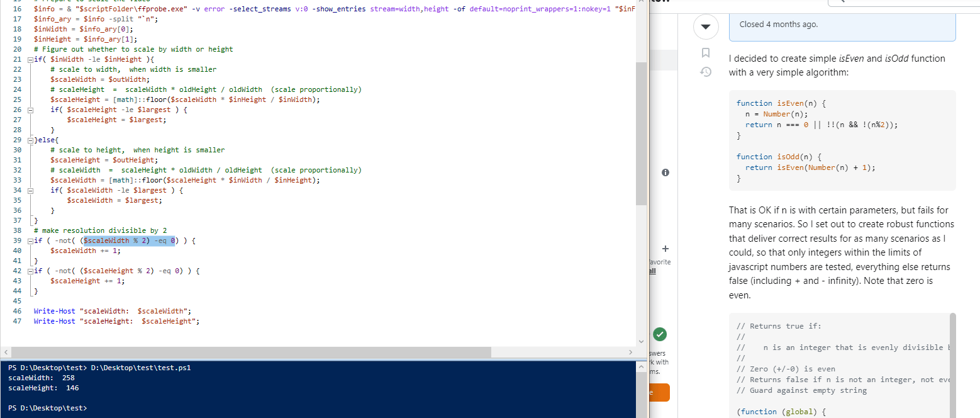The height and width of the screenshot is (418, 980).
Task: Click the underlined link below favorite
Action: coord(652,271)
